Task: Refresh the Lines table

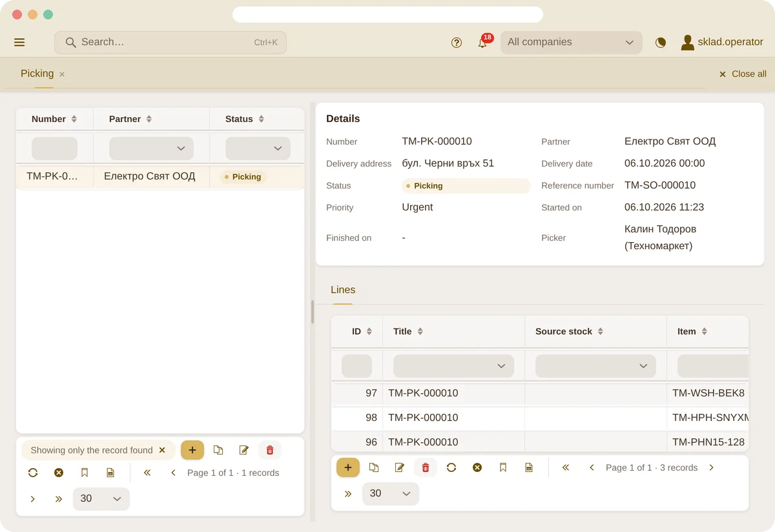Action: pos(451,467)
